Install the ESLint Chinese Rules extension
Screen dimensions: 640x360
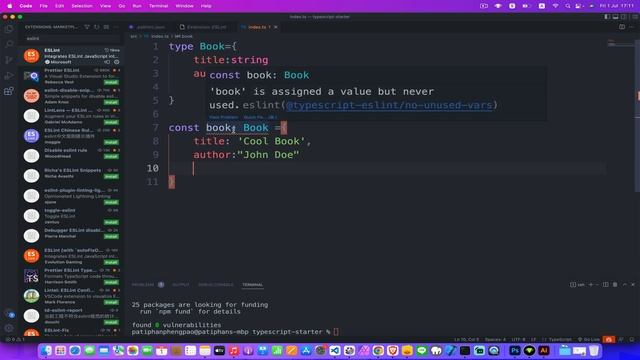click(111, 142)
